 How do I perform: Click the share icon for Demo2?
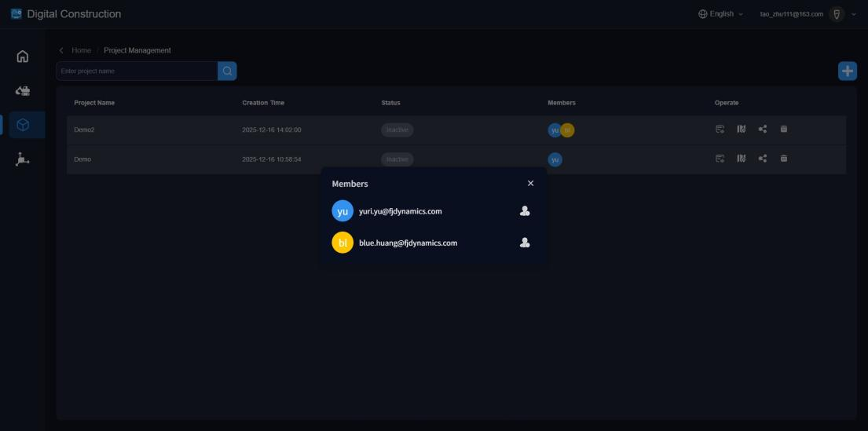coord(762,130)
